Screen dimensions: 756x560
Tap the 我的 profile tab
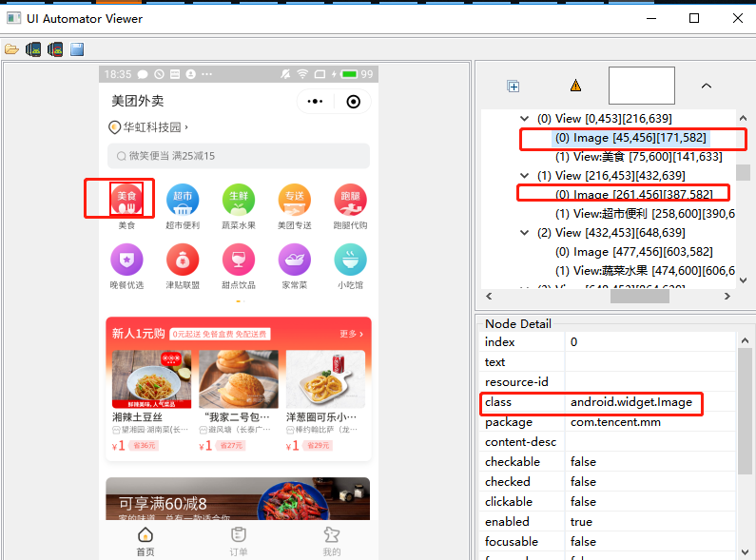click(332, 541)
